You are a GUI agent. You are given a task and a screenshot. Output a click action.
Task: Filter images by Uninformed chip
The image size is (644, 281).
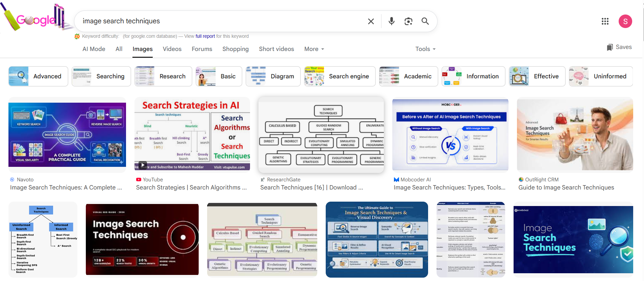tap(601, 76)
